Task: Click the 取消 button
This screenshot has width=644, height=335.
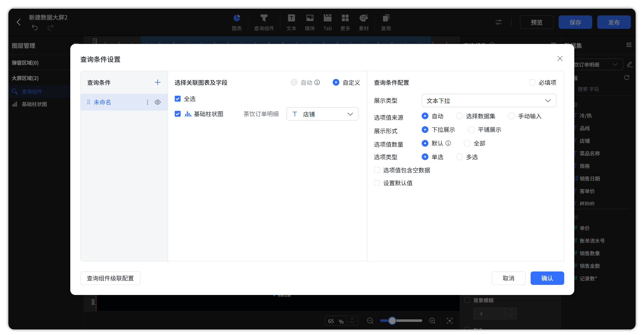Action: click(508, 278)
